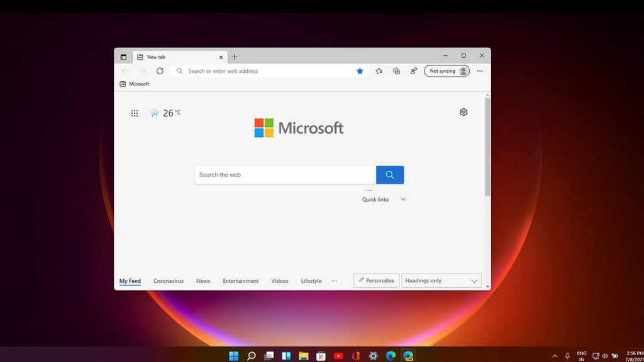Switch to the Coronavirus feed tab
644x362 pixels.
169,281
